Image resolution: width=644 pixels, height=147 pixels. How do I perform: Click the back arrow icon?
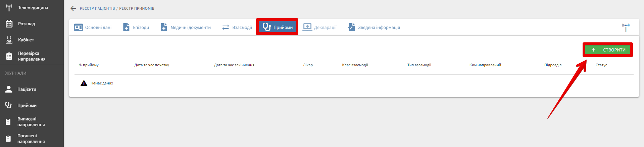click(73, 8)
